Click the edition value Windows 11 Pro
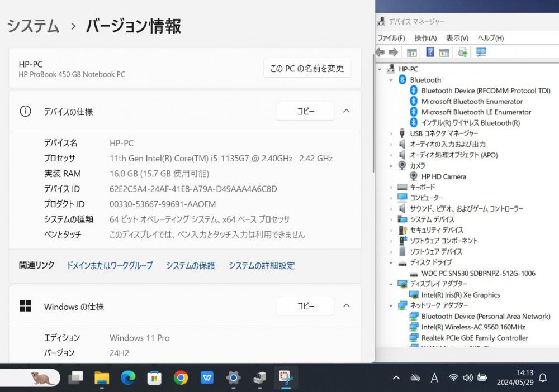The height and width of the screenshot is (392, 559). coord(139,337)
